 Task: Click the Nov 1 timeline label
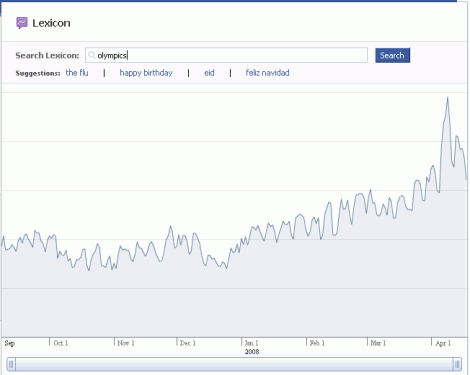(x=126, y=343)
